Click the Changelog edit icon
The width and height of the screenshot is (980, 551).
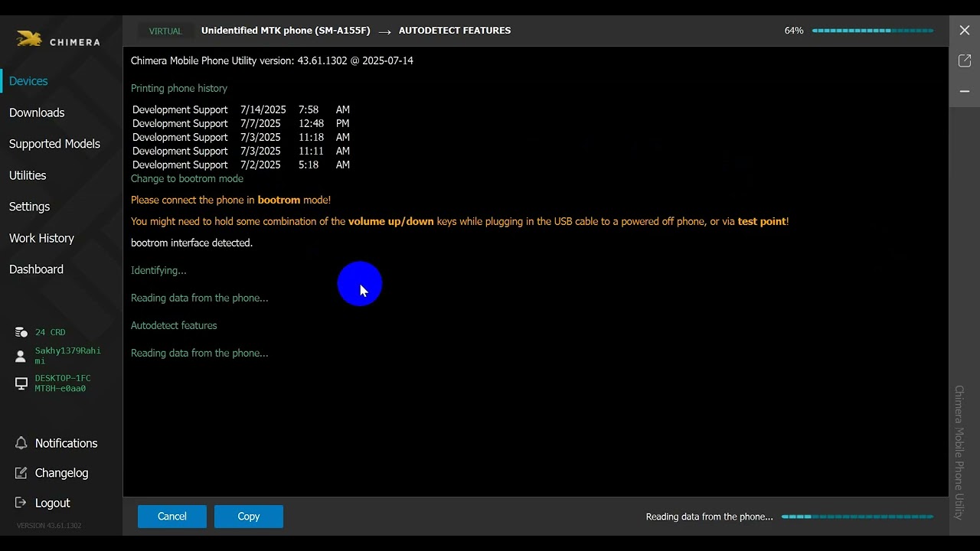[x=21, y=473]
